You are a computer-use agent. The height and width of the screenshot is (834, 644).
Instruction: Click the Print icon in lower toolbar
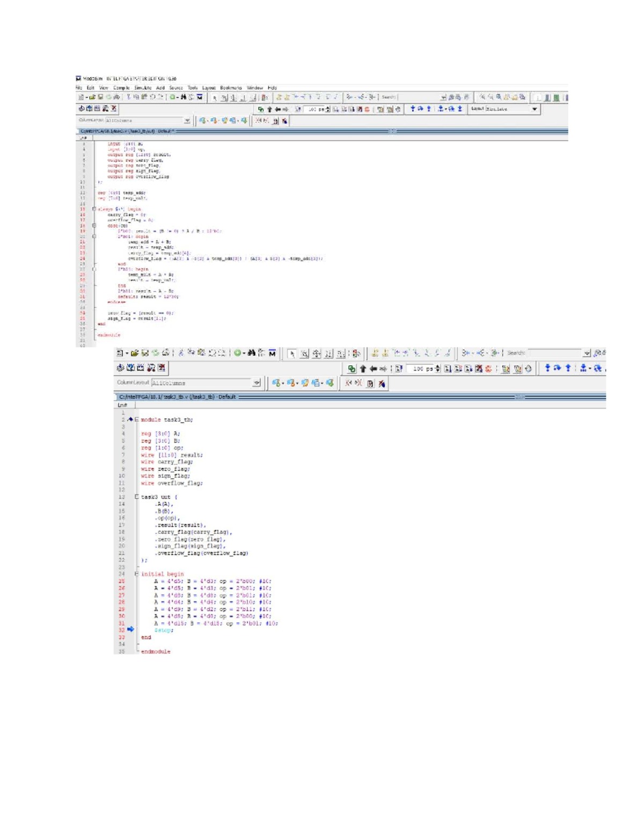pos(166,353)
